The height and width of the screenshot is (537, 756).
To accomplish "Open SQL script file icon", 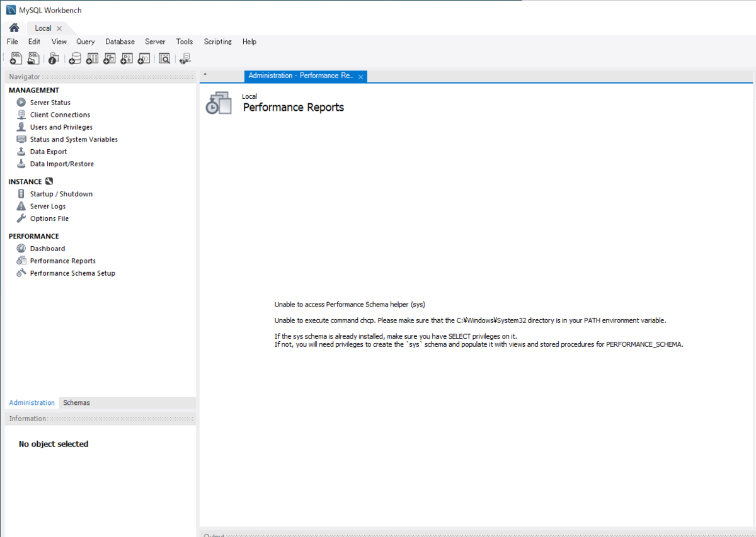I will pyautogui.click(x=33, y=59).
